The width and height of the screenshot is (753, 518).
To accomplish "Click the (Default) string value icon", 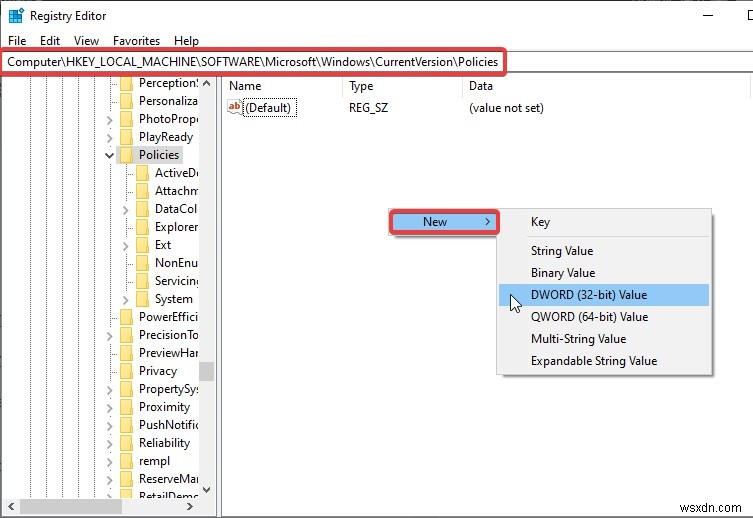I will pyautogui.click(x=235, y=107).
